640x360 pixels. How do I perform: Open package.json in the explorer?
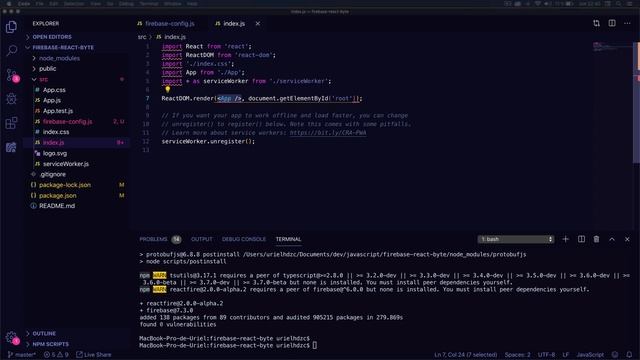coord(58,196)
